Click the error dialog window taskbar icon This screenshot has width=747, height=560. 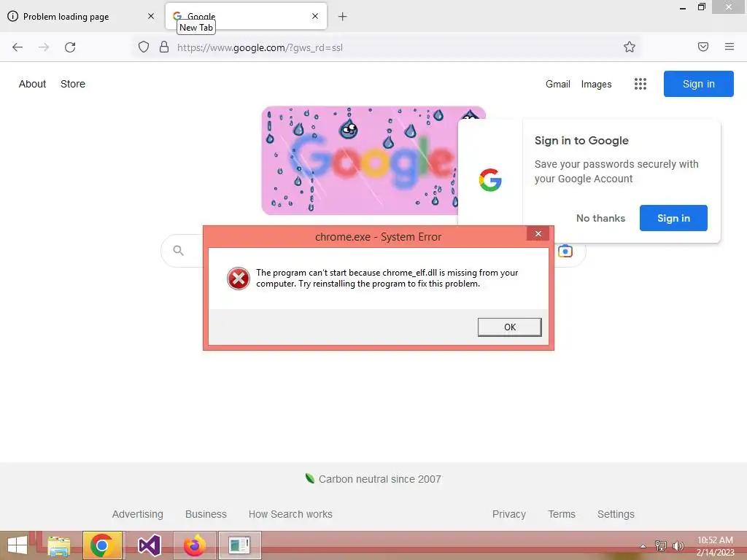239,545
